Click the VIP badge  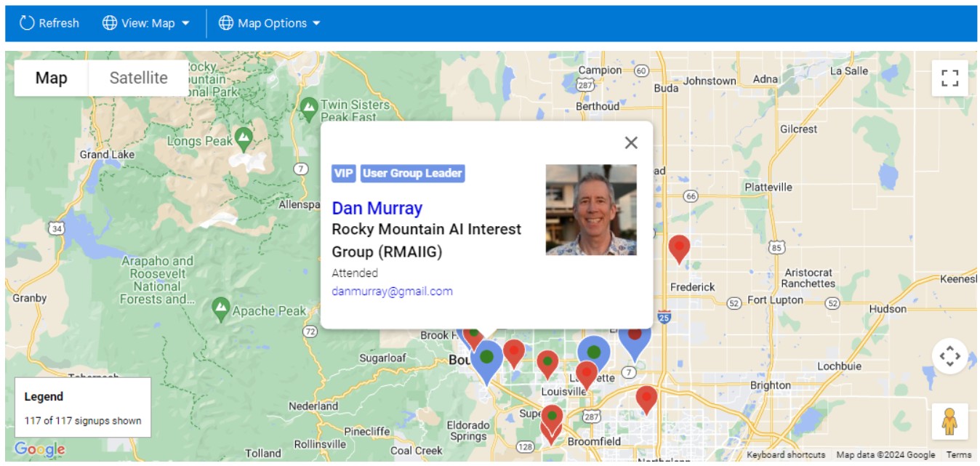pyautogui.click(x=344, y=173)
